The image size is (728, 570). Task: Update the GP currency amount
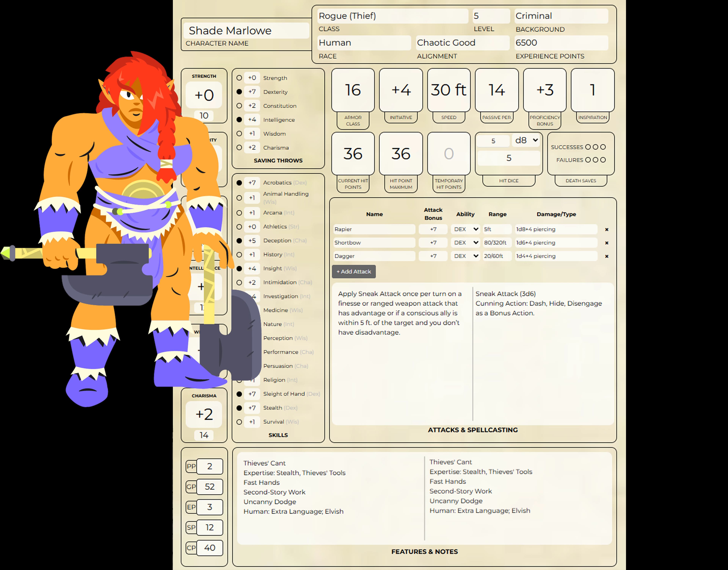tap(210, 487)
